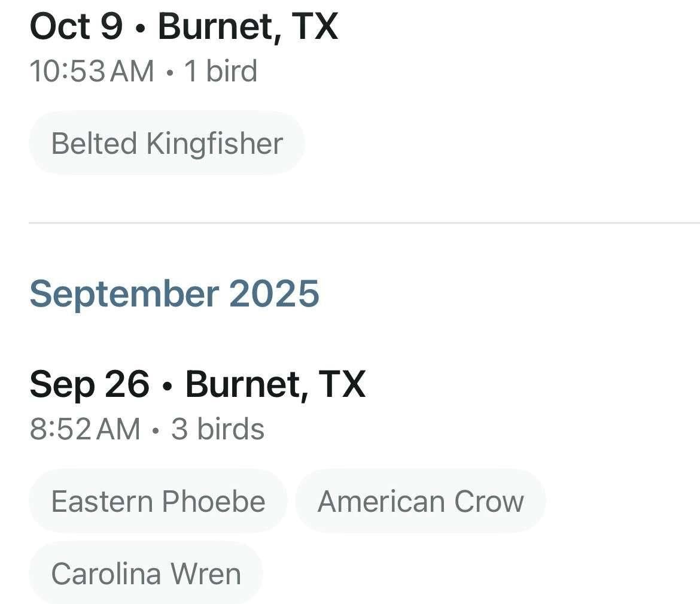Image resolution: width=700 pixels, height=604 pixels.
Task: Click Burnet, TX location in Sep 26 entry
Action: click(x=275, y=385)
